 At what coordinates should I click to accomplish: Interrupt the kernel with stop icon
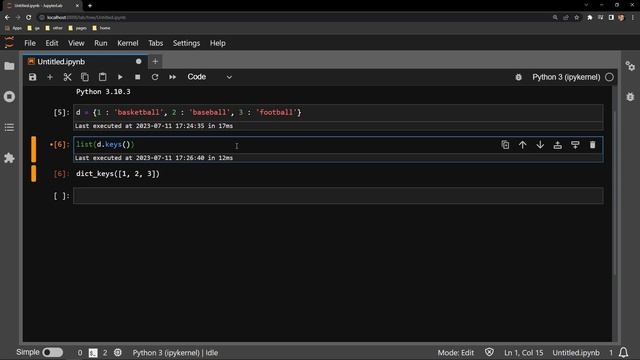pos(138,77)
